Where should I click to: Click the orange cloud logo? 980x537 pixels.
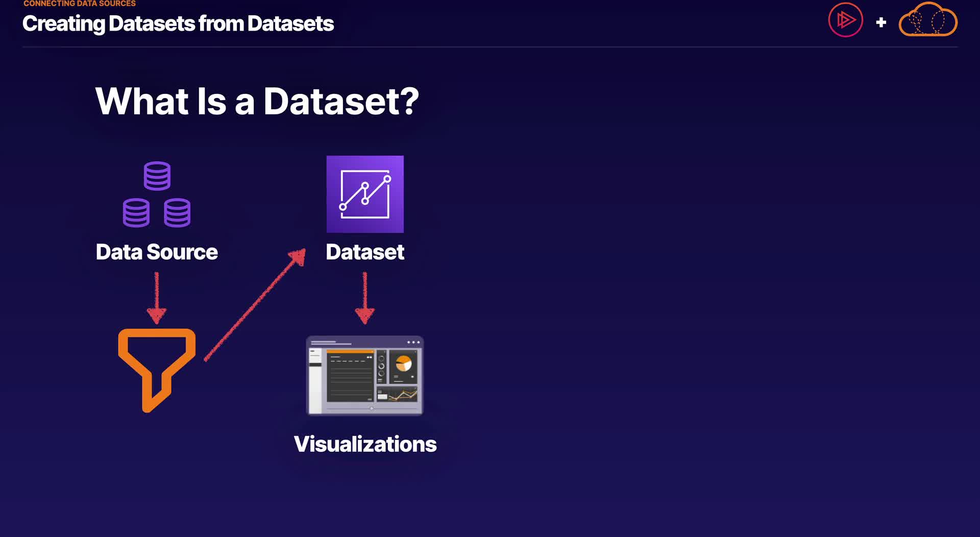928,20
